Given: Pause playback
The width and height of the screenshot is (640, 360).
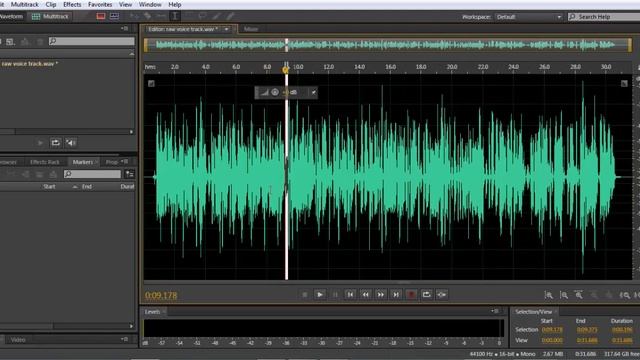Looking at the screenshot, I should pos(335,294).
